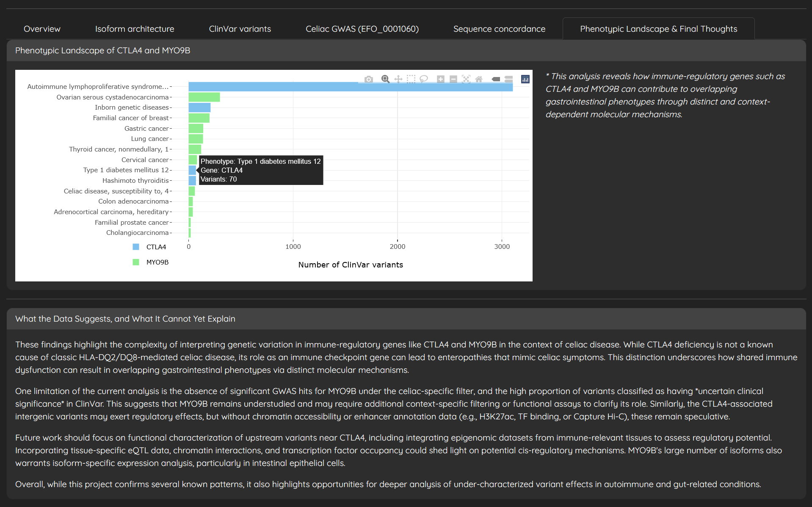Zoom out using the minus icon
Viewport: 812px width, 507px height.
click(453, 79)
